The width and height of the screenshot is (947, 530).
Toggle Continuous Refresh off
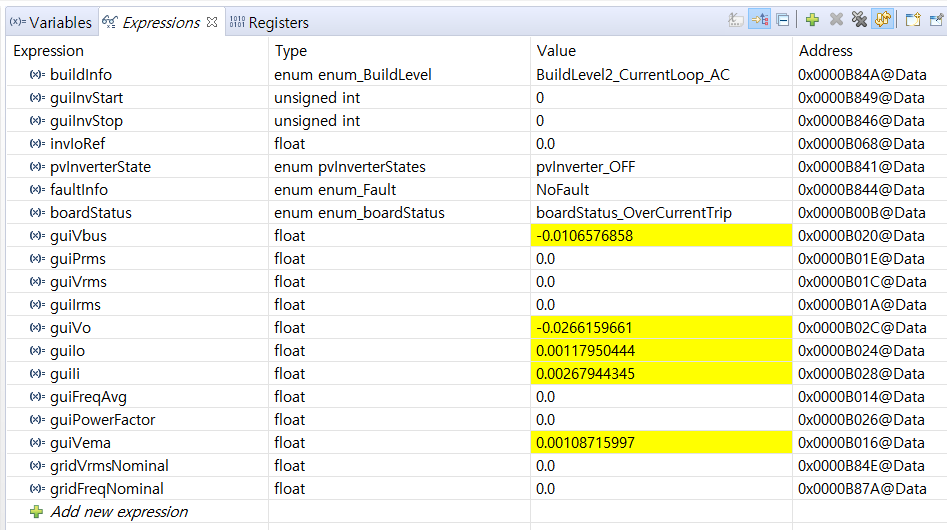[882, 20]
